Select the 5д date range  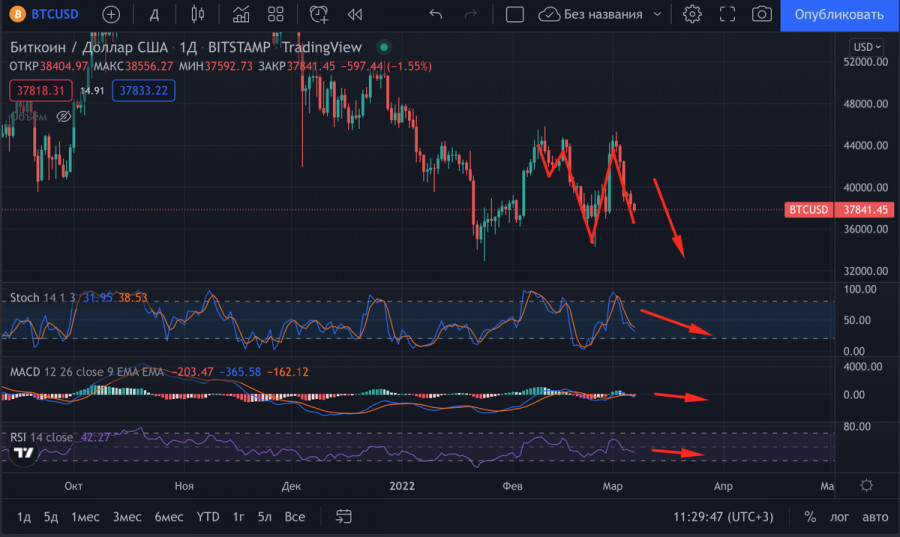[x=51, y=517]
